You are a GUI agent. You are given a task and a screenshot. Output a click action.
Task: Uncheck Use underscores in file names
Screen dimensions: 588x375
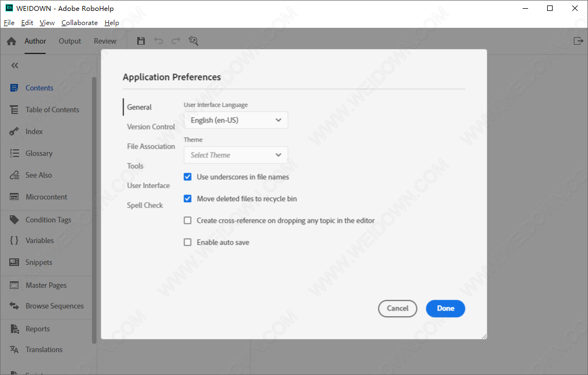pyautogui.click(x=187, y=177)
